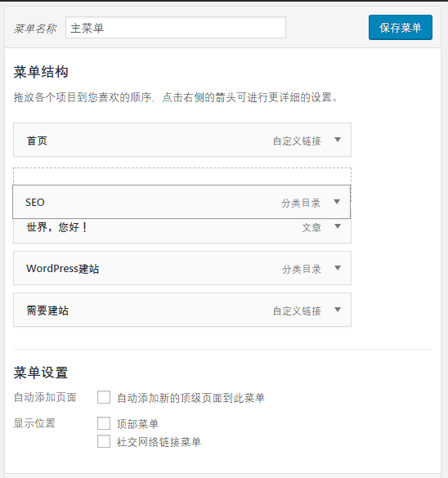
Task: Click the 菜单名称 label
Action: coord(35,29)
